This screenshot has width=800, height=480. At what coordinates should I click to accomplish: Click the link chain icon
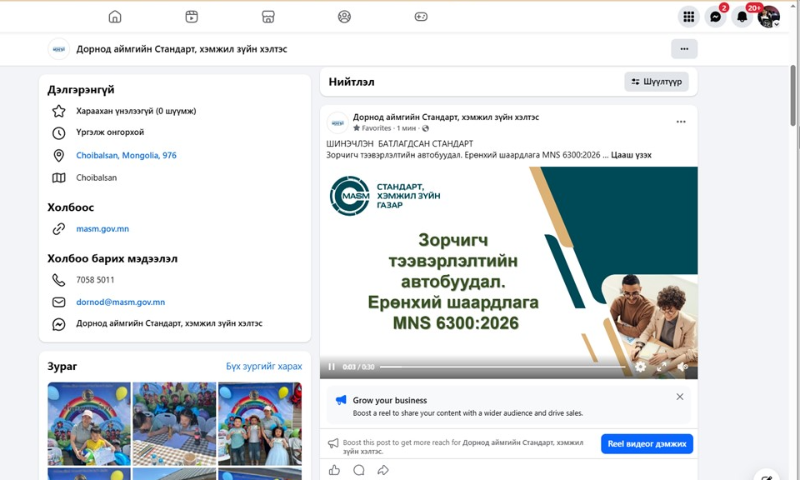click(x=59, y=229)
